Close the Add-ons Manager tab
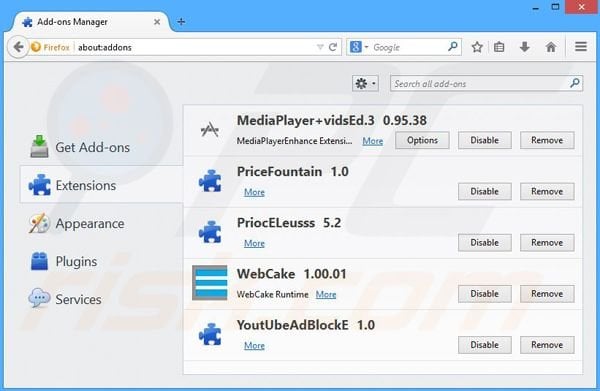This screenshot has width=600, height=391. [x=157, y=22]
